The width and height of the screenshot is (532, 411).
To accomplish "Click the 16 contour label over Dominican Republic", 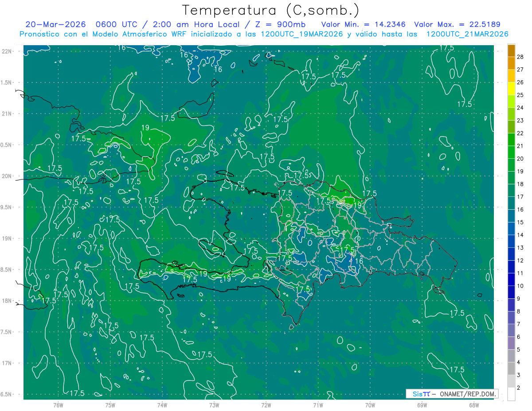I will (359, 261).
